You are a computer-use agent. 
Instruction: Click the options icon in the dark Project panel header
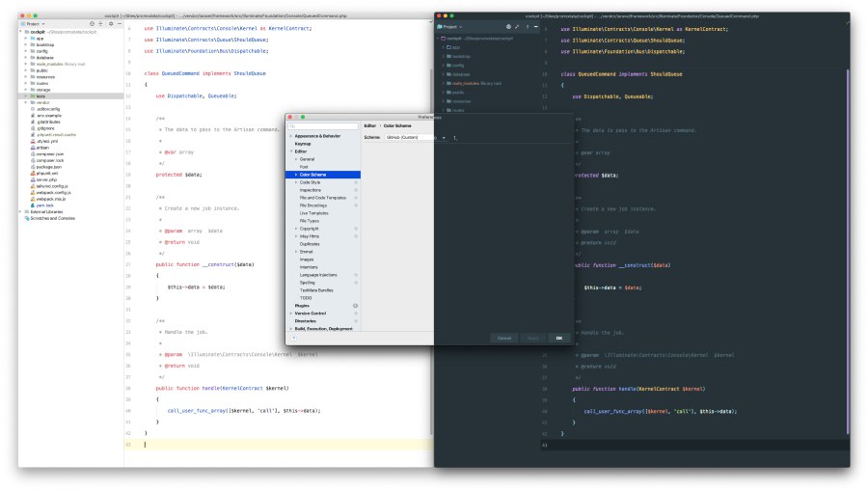527,27
